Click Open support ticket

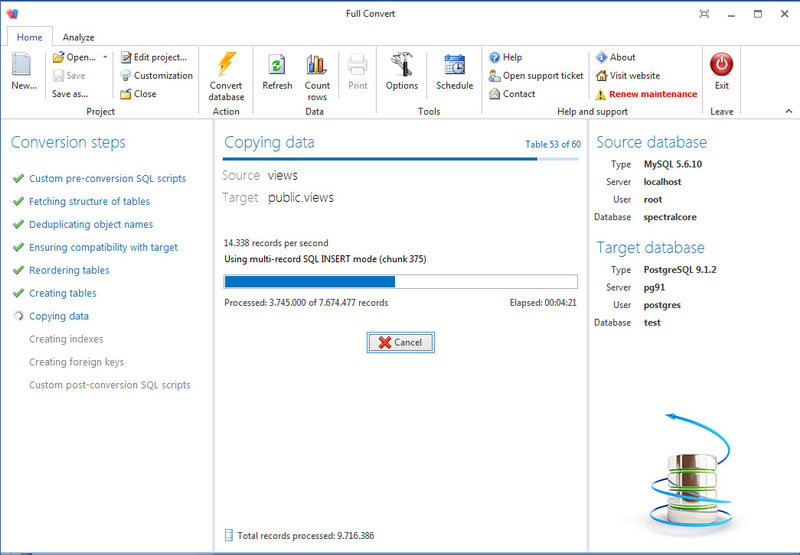pyautogui.click(x=536, y=75)
